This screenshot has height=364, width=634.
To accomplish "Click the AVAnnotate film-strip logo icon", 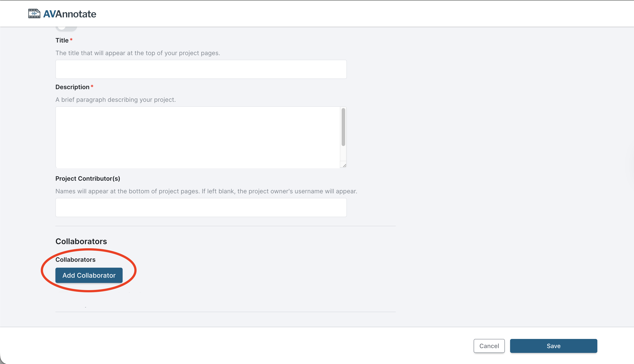I will click(x=34, y=14).
